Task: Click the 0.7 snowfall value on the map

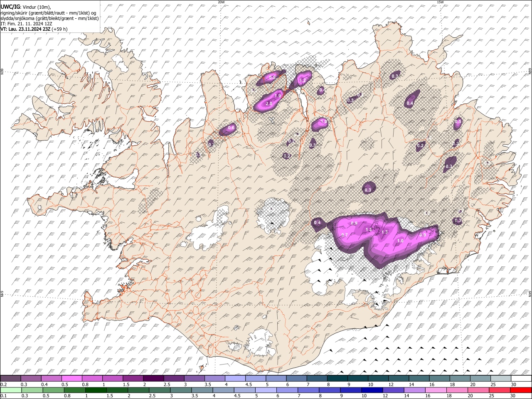Action: 344,235
